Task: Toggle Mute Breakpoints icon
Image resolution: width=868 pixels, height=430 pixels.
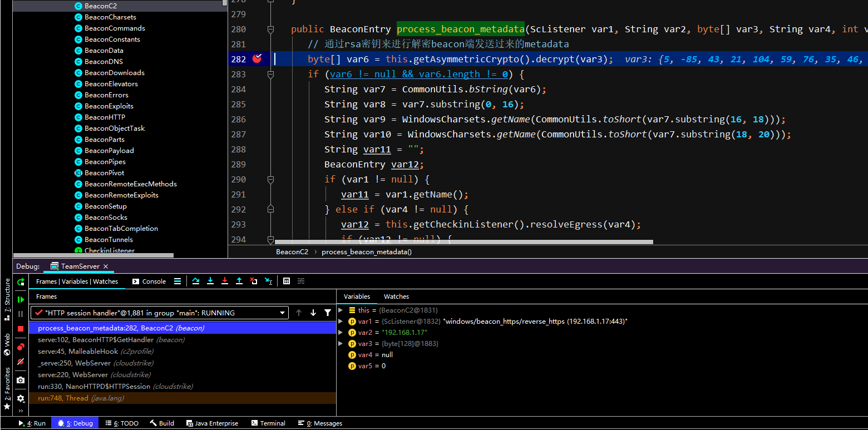Action: 21,362
